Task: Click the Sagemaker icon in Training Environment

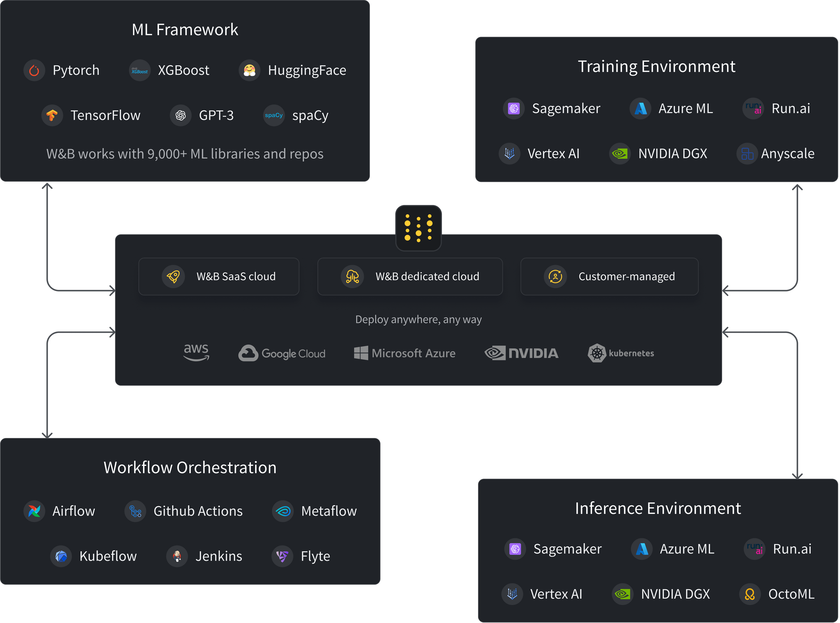Action: point(513,109)
